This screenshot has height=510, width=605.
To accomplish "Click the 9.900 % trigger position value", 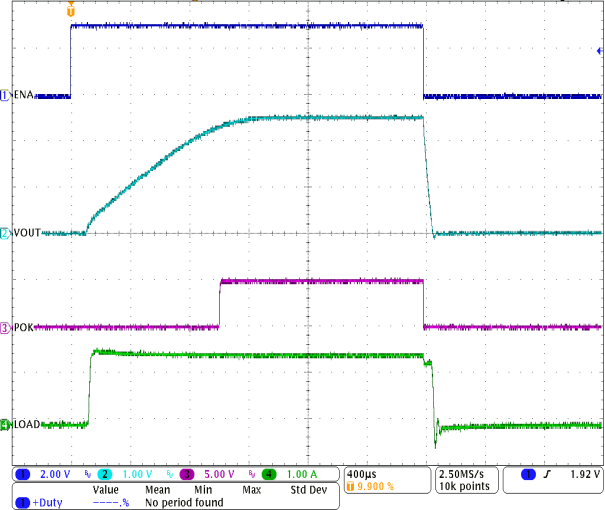I will click(x=375, y=486).
